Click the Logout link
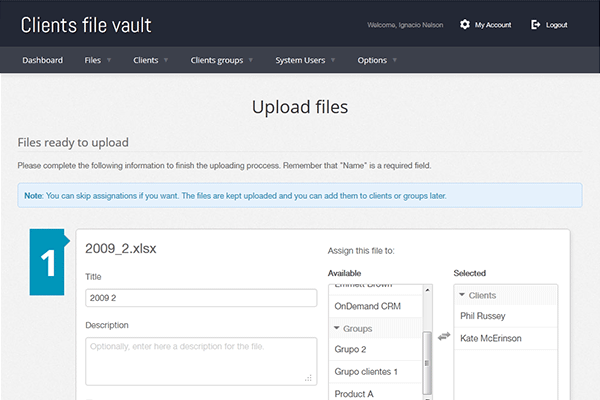Viewport: 600px width, 400px height. click(556, 24)
